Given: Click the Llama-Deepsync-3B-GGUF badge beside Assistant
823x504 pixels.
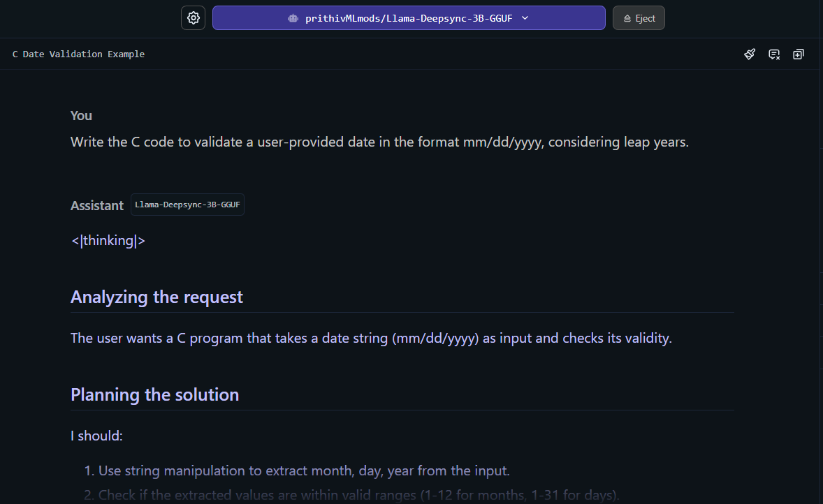Looking at the screenshot, I should [187, 205].
